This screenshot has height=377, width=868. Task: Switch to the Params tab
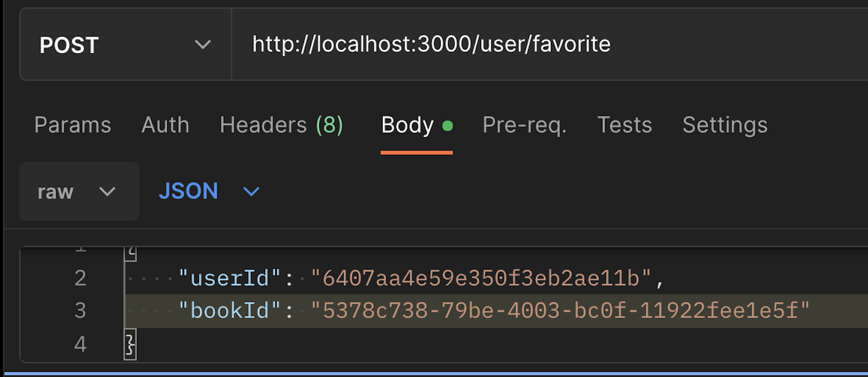click(x=73, y=125)
